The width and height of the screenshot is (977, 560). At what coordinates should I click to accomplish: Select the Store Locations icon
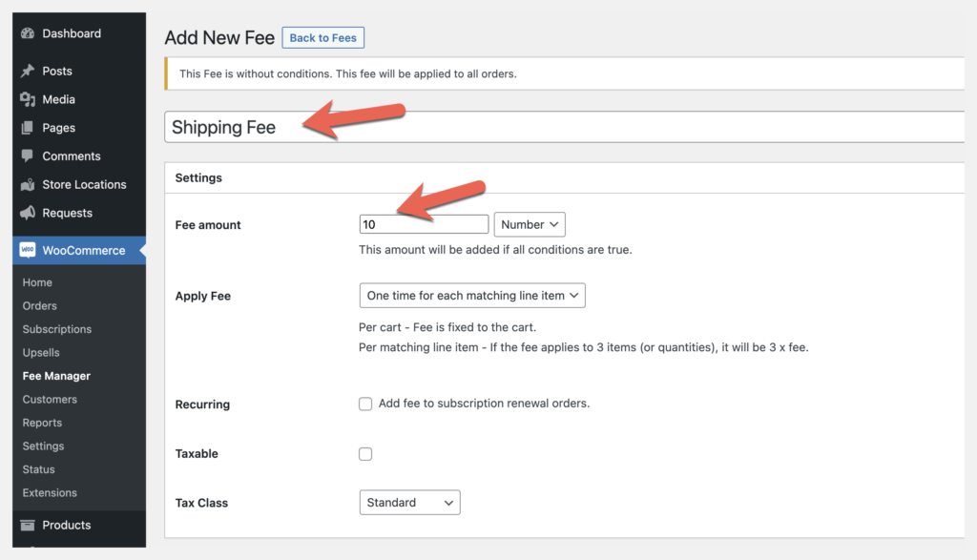(x=26, y=184)
